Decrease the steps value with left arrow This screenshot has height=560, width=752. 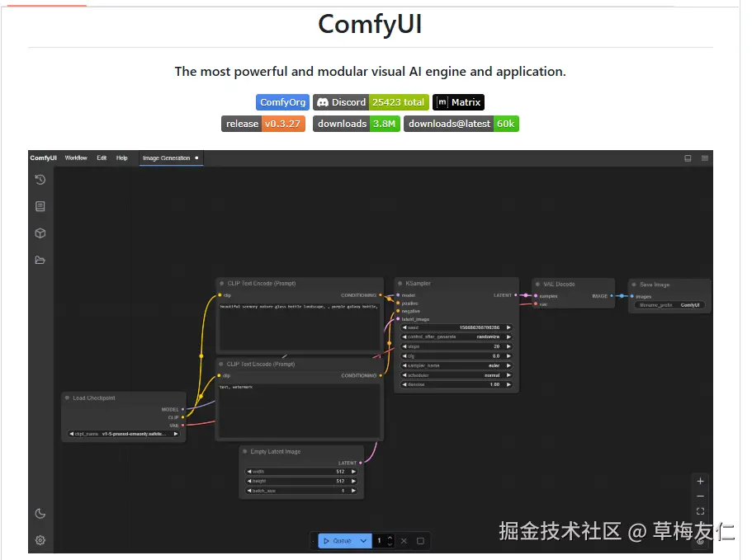(404, 346)
